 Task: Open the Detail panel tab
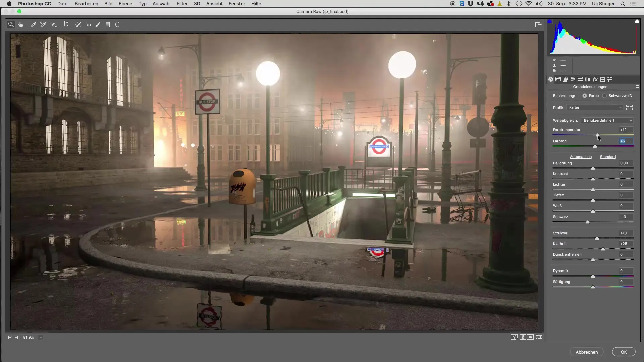click(566, 79)
